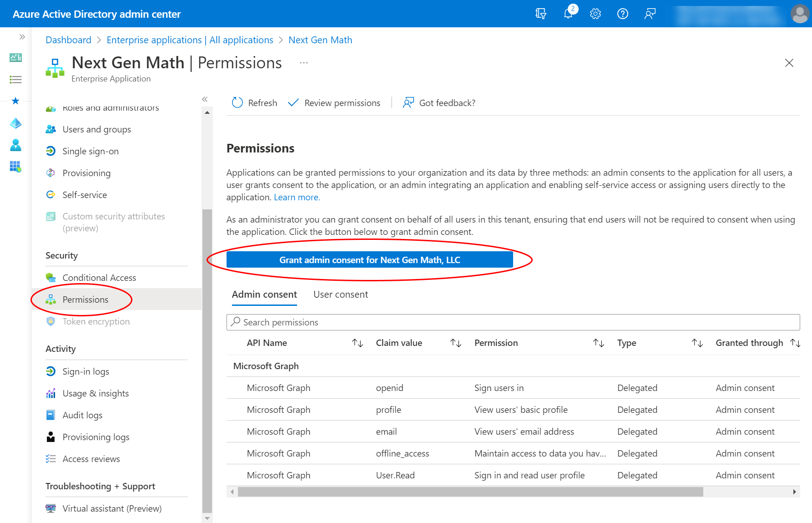This screenshot has width=812, height=523.
Task: Open Provisioning logs menu item
Action: tap(117, 437)
